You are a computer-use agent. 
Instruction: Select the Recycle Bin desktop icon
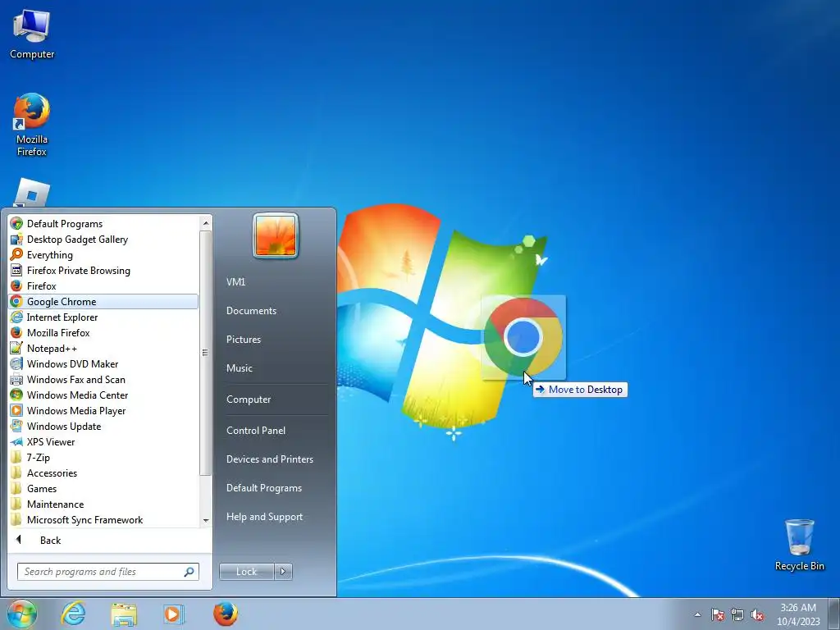point(799,545)
